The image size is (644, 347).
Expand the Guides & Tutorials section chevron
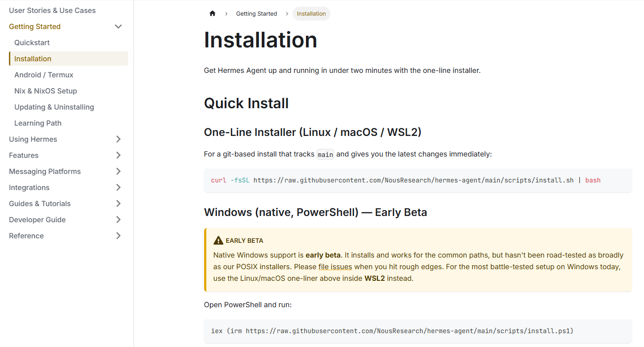118,203
